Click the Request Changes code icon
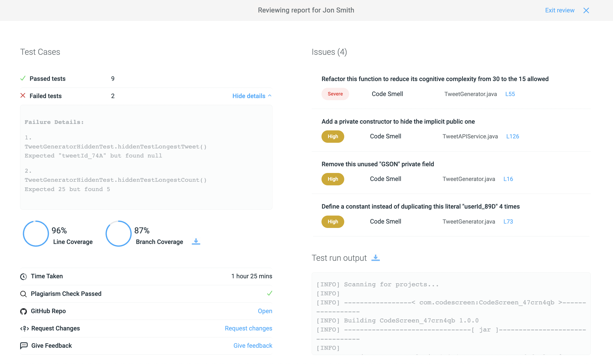The width and height of the screenshot is (613, 364). pos(24,328)
